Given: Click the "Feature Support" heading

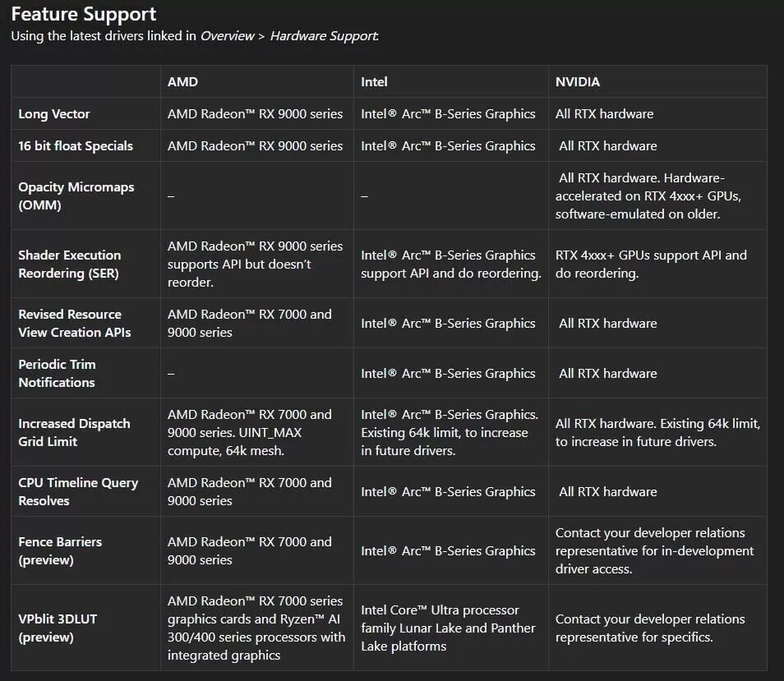Looking at the screenshot, I should (x=84, y=14).
